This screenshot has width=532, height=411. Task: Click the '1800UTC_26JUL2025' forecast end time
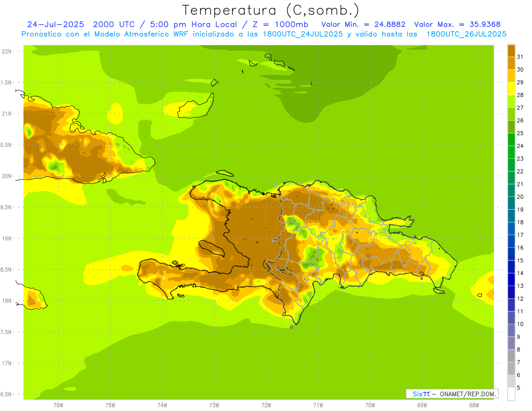point(466,34)
